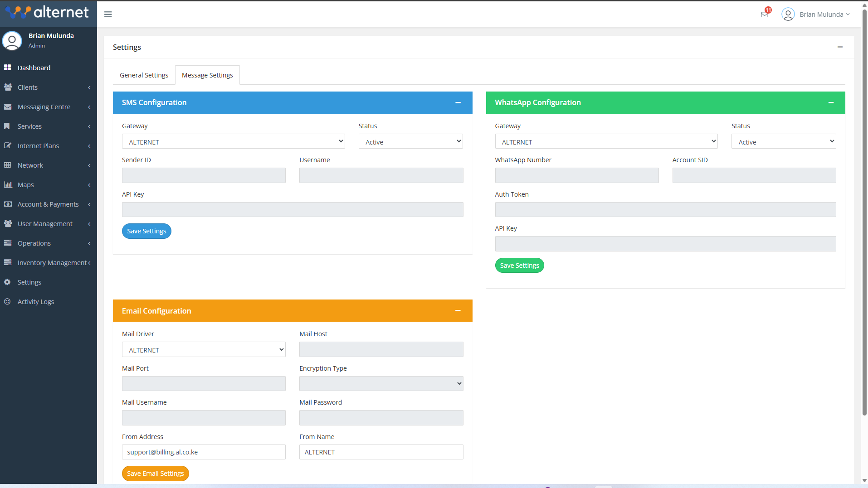Click the Maps sidebar icon
Screen dimensions: 868x488
[x=8, y=184]
